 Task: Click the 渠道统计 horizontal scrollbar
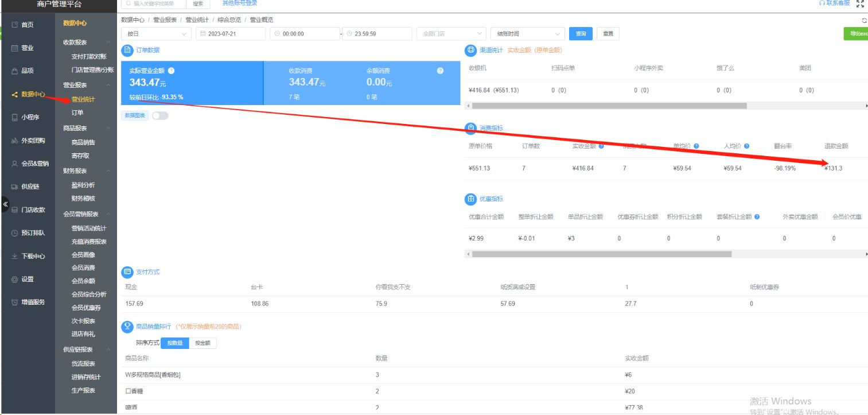(609, 106)
